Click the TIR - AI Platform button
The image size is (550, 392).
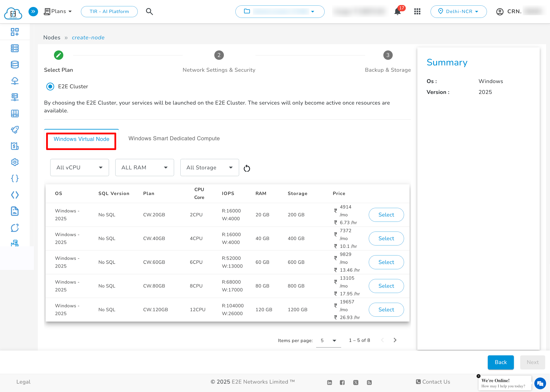[109, 12]
